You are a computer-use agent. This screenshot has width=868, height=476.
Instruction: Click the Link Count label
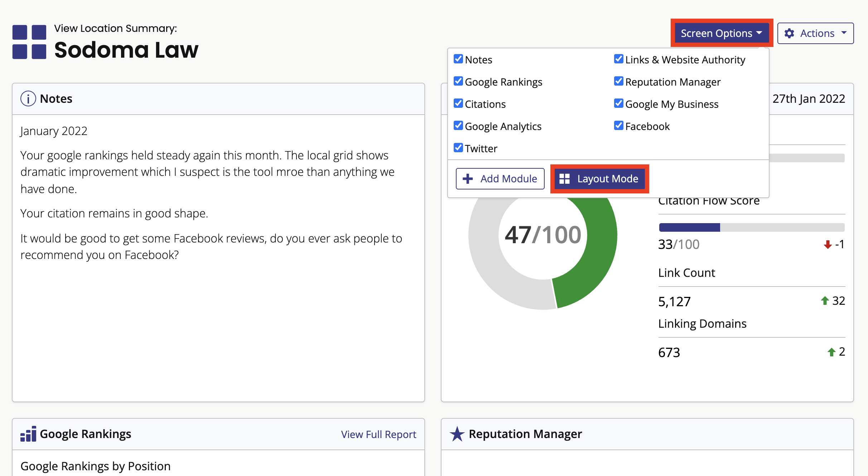click(x=686, y=273)
